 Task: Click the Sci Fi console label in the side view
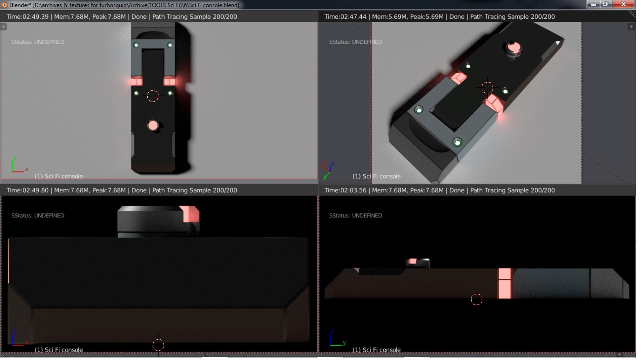coord(376,350)
